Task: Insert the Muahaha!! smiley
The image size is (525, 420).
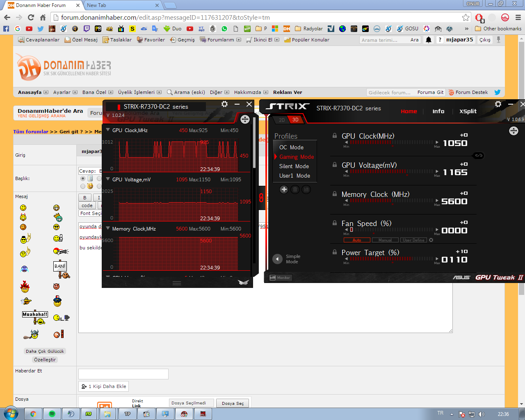Action: [35, 317]
